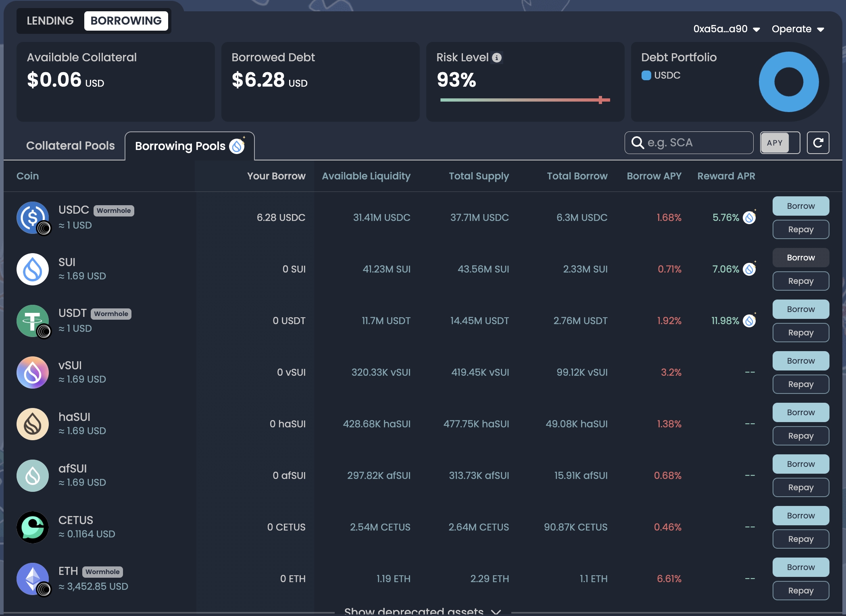This screenshot has width=846, height=616.
Task: Click the Risk Level info icon
Action: 497,58
